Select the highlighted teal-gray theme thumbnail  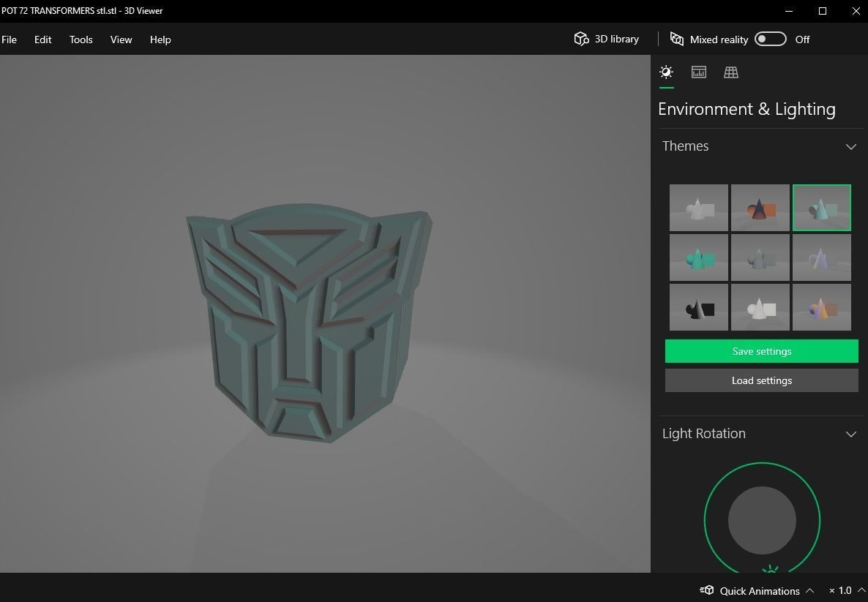click(821, 208)
